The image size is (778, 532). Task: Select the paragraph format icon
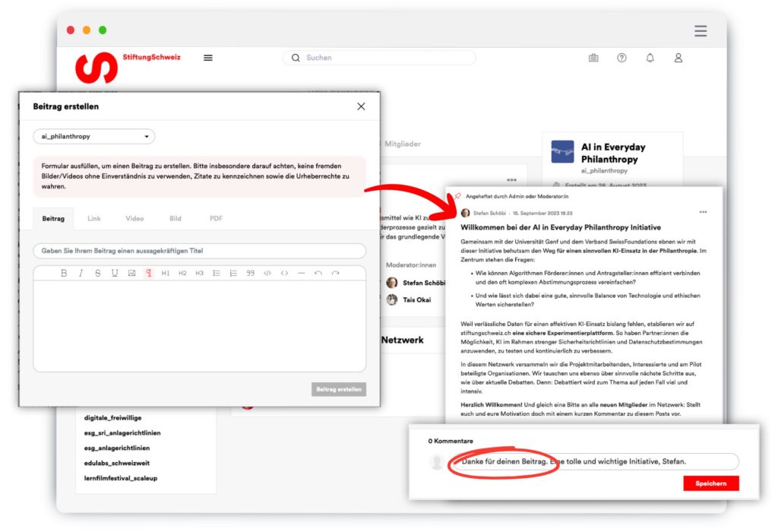pos(148,273)
